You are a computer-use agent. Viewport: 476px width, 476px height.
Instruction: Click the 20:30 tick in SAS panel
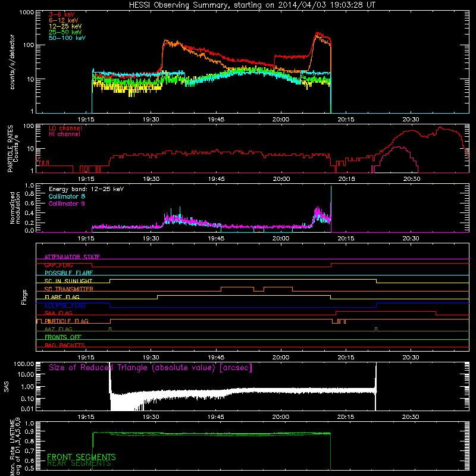click(411, 417)
